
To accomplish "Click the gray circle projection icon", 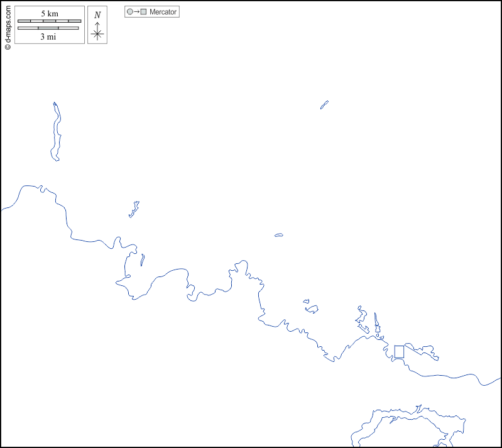I will (x=129, y=12).
